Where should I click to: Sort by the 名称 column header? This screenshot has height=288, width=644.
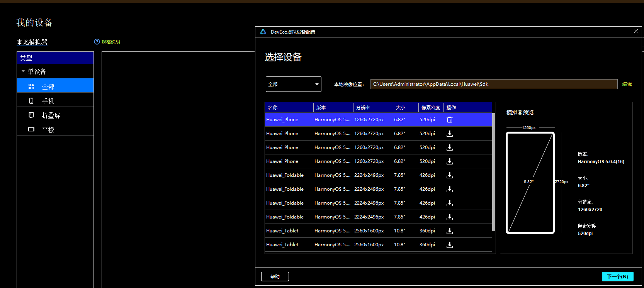[x=289, y=107]
